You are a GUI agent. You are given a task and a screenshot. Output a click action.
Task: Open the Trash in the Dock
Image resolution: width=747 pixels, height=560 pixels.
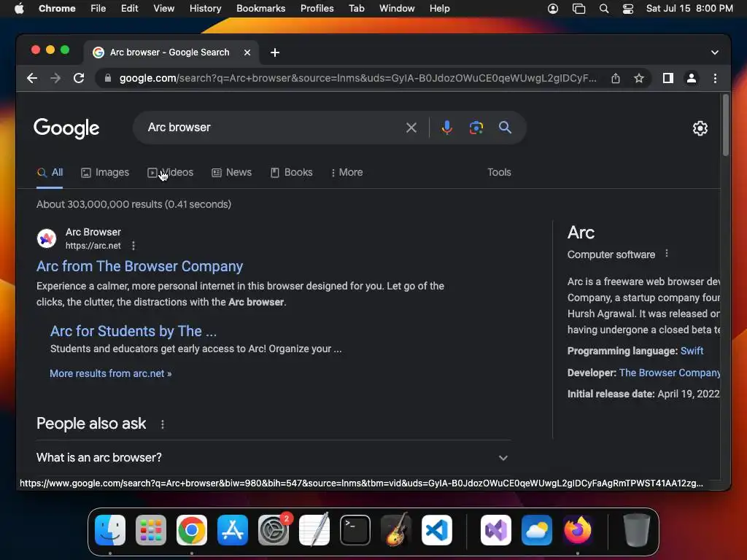[x=636, y=530]
